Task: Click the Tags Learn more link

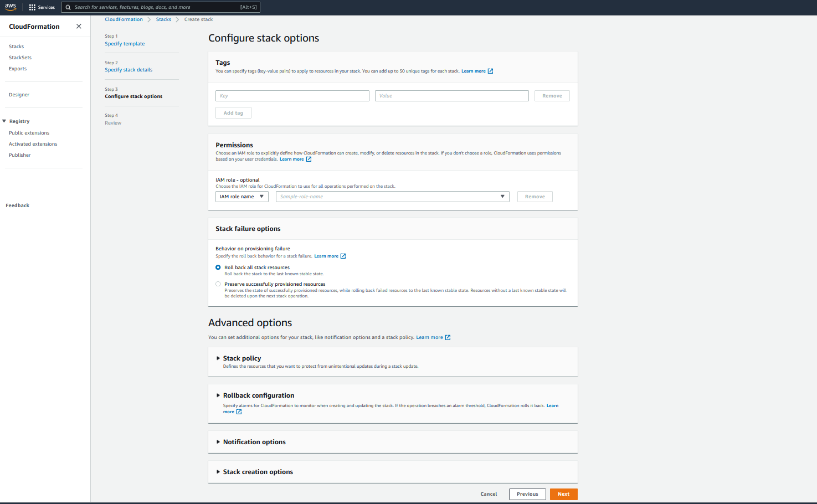Action: pos(474,71)
